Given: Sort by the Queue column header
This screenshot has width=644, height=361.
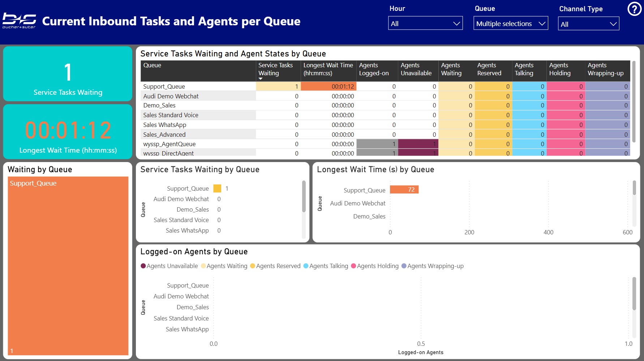Looking at the screenshot, I should [152, 66].
